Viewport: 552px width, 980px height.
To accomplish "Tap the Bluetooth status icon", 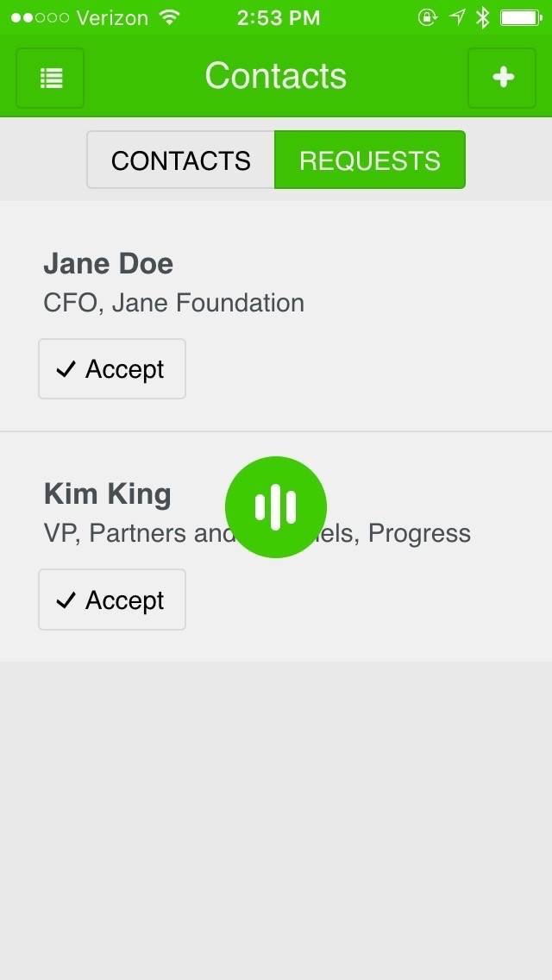I will coord(483,17).
